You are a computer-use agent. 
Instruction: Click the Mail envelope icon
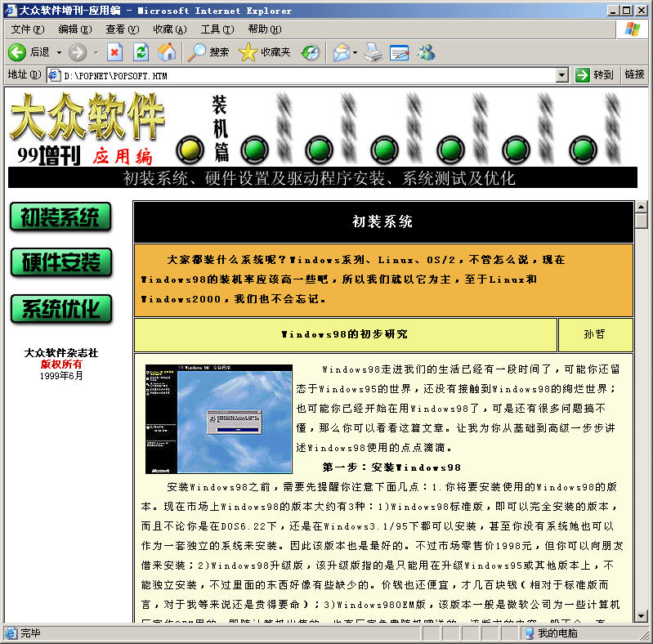point(342,52)
